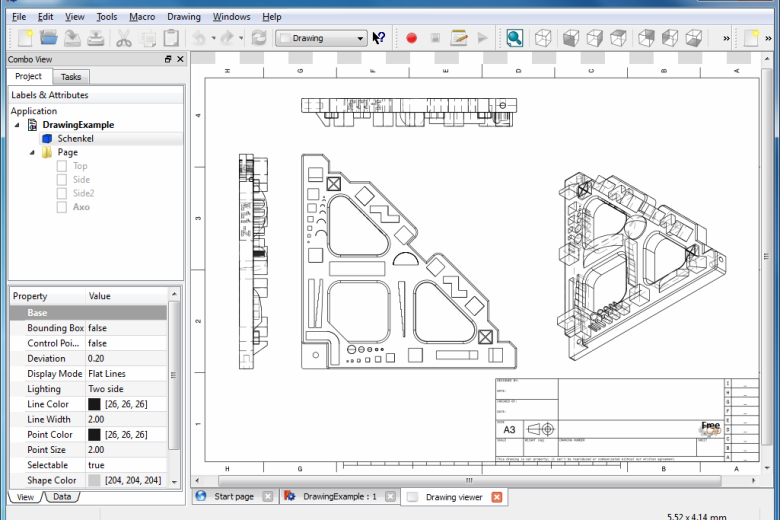Click the property list scroll-up arrow
The image size is (780, 520).
coord(174,294)
